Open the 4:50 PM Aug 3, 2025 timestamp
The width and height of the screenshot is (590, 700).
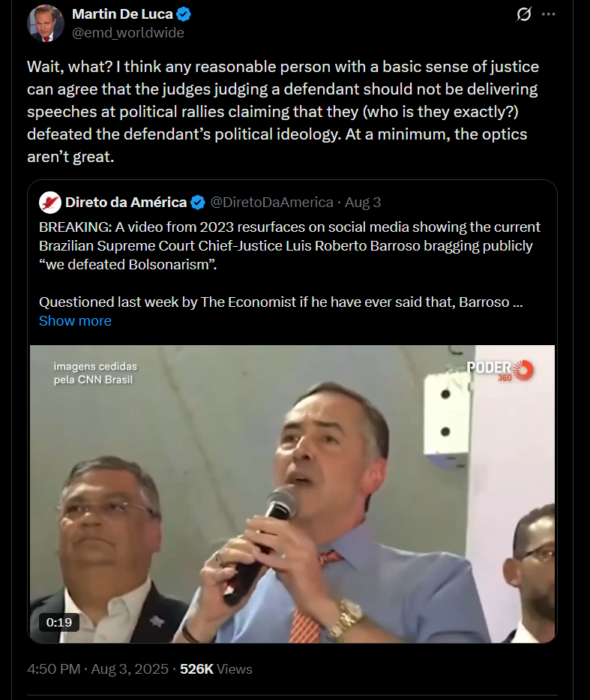97,668
